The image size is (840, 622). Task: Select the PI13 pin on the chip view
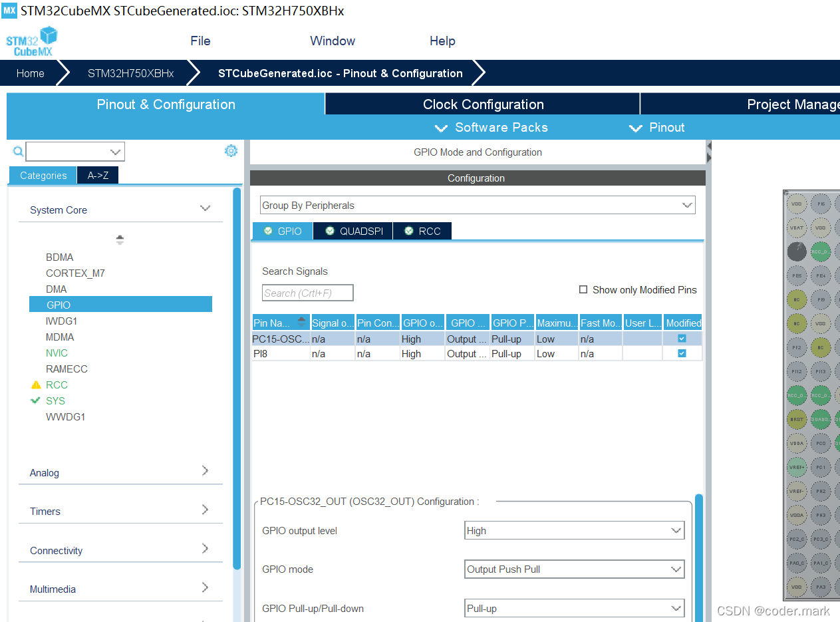pos(821,371)
